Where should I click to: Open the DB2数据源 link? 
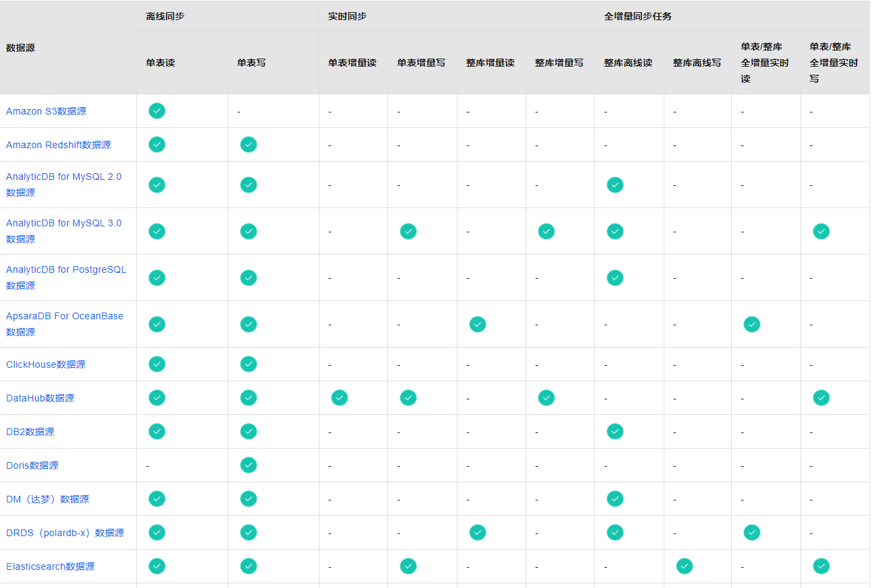(30, 432)
